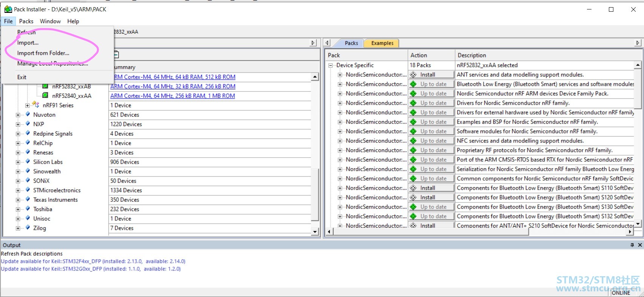Click Up to date on the S132 SoftDevice row
This screenshot has height=297, width=644.
click(x=431, y=216)
